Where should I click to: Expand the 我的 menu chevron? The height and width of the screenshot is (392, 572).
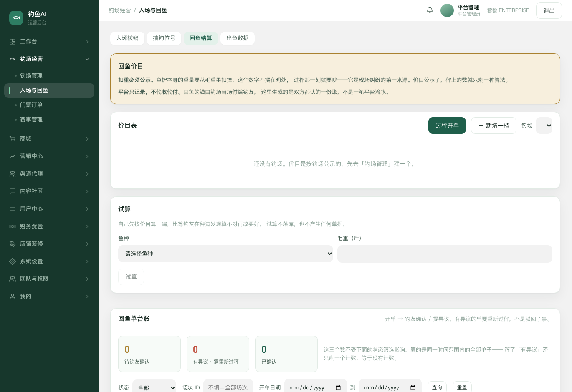coord(87,297)
